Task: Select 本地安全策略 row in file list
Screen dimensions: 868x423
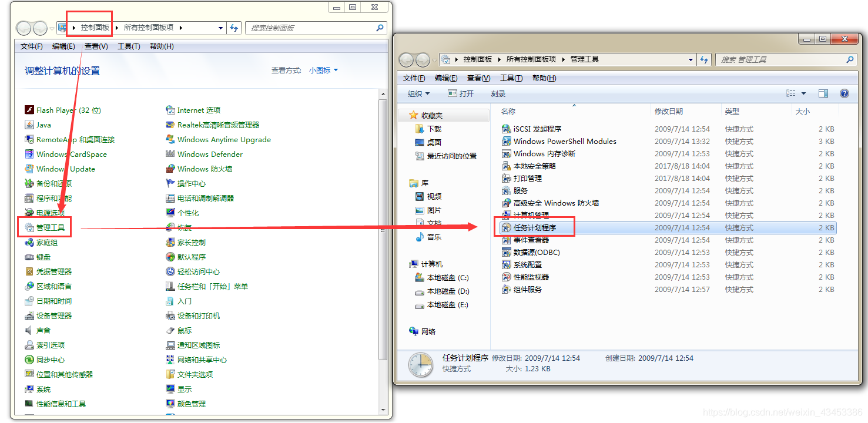Action: tap(667, 166)
